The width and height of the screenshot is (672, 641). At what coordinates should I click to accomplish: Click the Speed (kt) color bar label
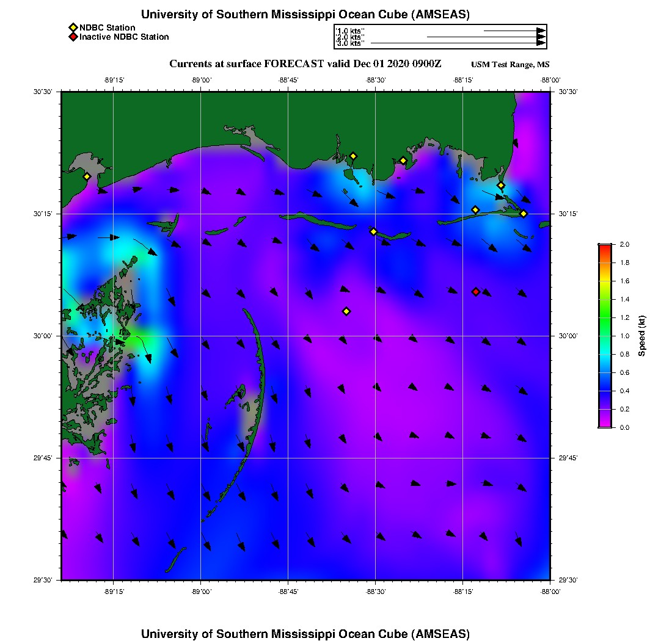(641, 336)
